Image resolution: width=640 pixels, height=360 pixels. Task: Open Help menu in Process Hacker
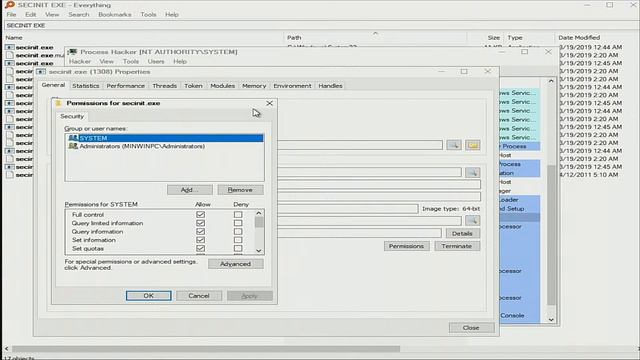tap(180, 61)
